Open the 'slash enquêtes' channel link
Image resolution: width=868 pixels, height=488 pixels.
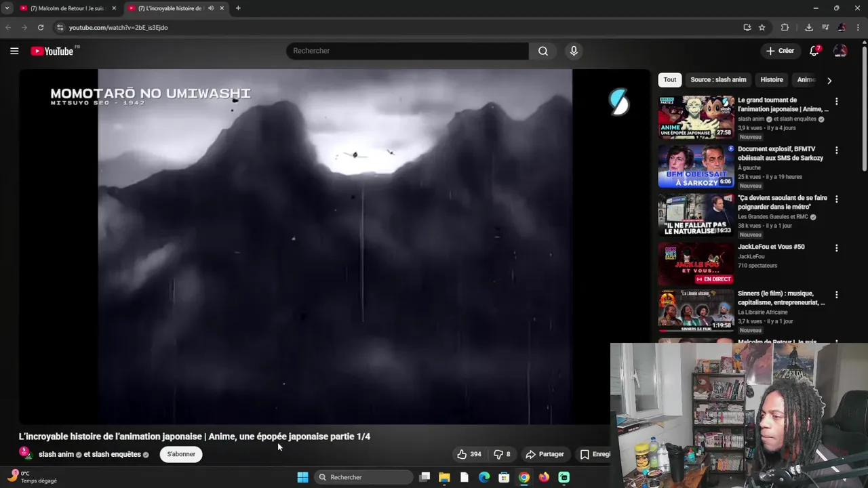pos(116,454)
